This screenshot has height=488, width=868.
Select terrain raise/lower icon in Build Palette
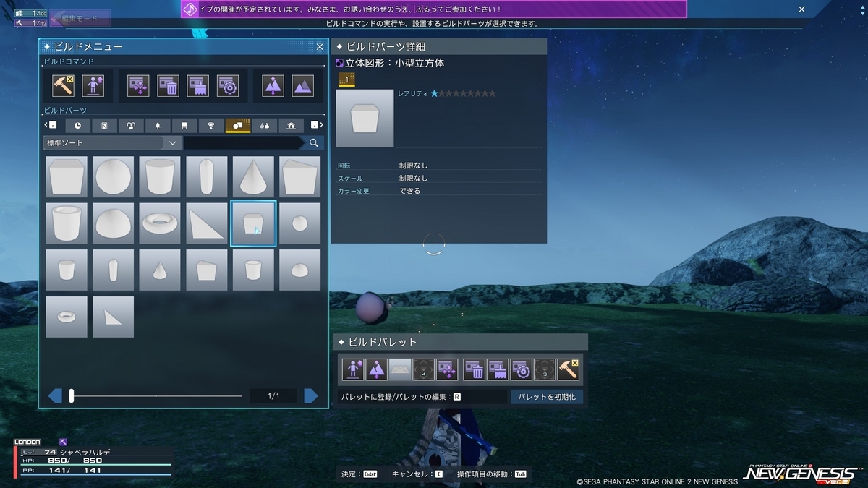[x=377, y=370]
